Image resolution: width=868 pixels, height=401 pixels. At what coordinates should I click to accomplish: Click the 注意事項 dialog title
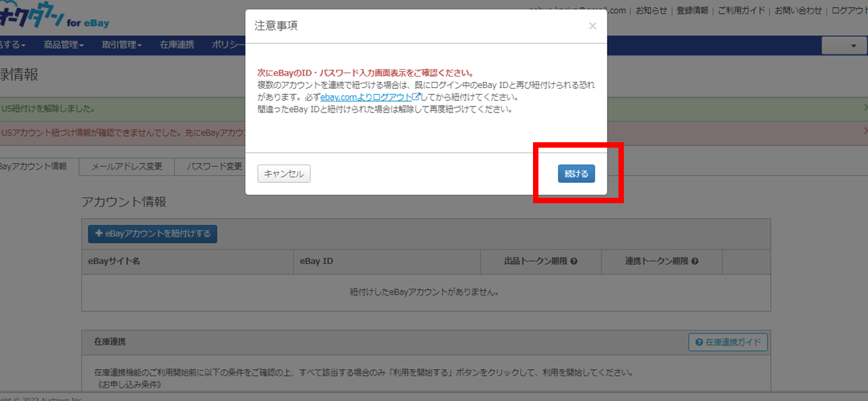tap(276, 26)
